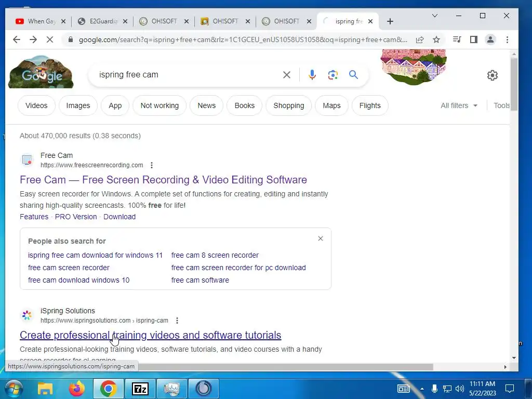The image size is (532, 399).
Task: Open a new browser tab
Action: click(390, 21)
